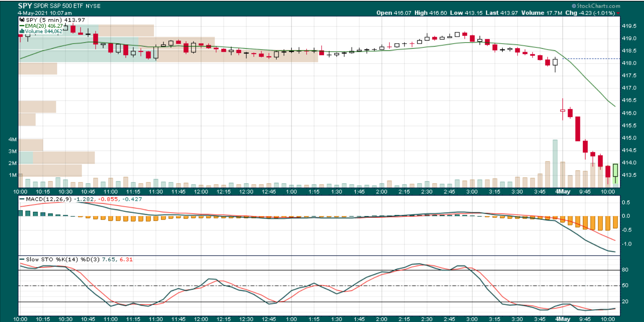
Task: Click the Volume bars legend icon
Action: tap(21, 31)
